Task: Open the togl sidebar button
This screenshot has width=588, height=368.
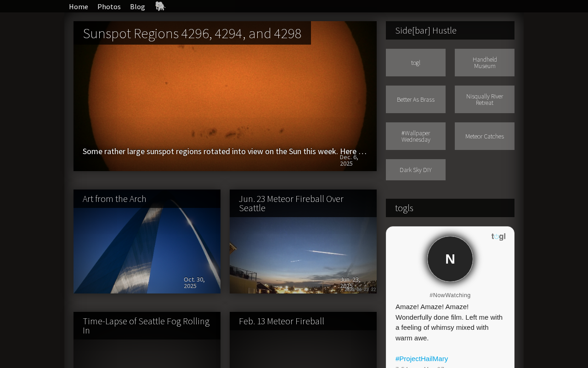Action: (416, 63)
